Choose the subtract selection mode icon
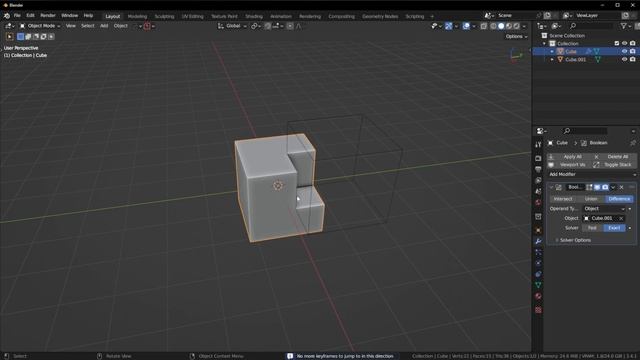 tap(36, 37)
